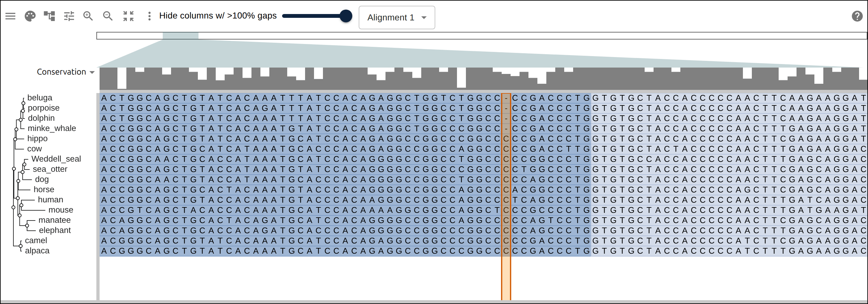
Task: Collapse the human-mouse tree node
Action: pos(21,205)
